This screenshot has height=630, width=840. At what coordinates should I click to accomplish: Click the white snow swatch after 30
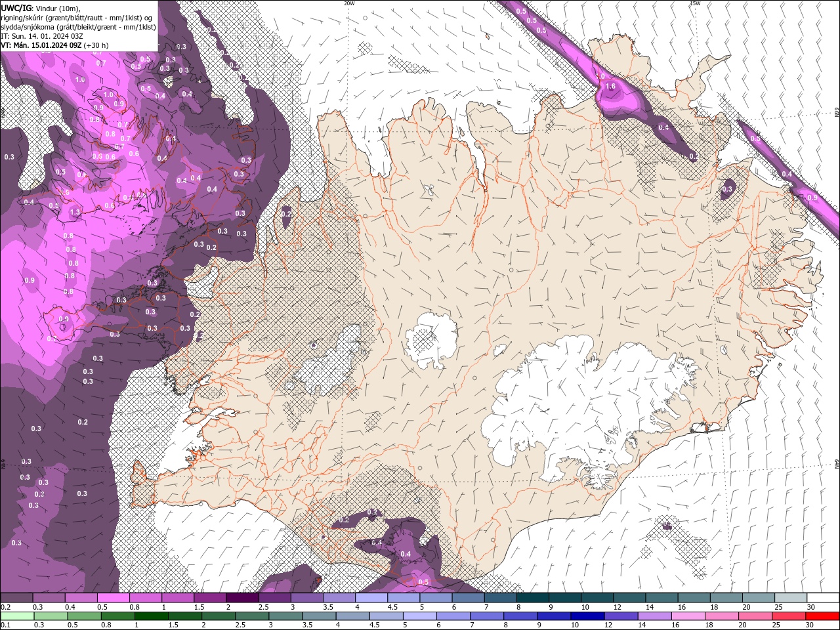click(823, 597)
